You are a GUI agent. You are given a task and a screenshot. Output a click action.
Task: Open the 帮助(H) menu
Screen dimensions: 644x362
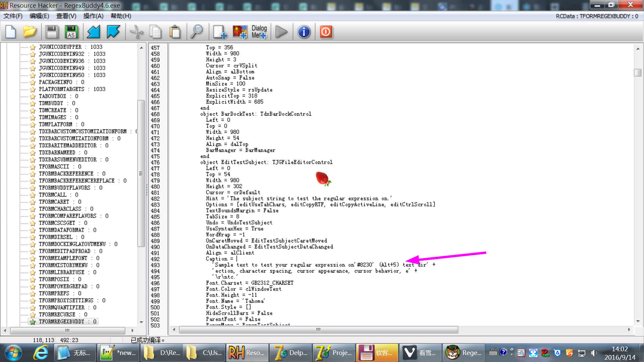click(121, 16)
